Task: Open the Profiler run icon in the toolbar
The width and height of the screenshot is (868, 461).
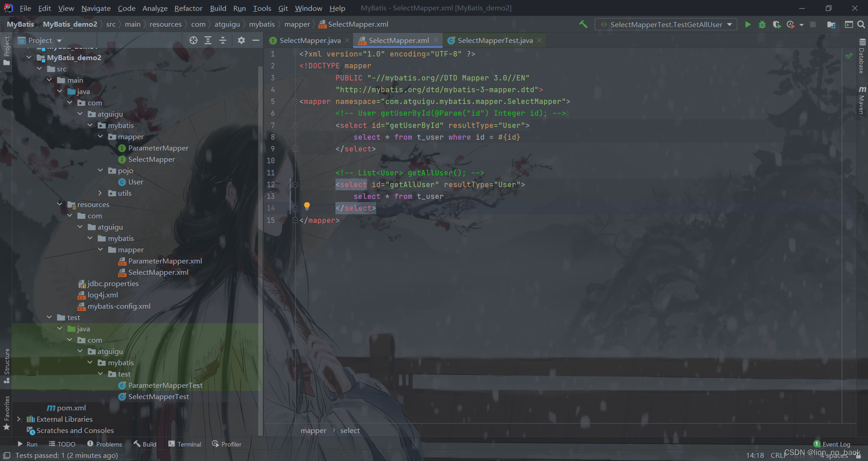Action: pyautogui.click(x=790, y=24)
